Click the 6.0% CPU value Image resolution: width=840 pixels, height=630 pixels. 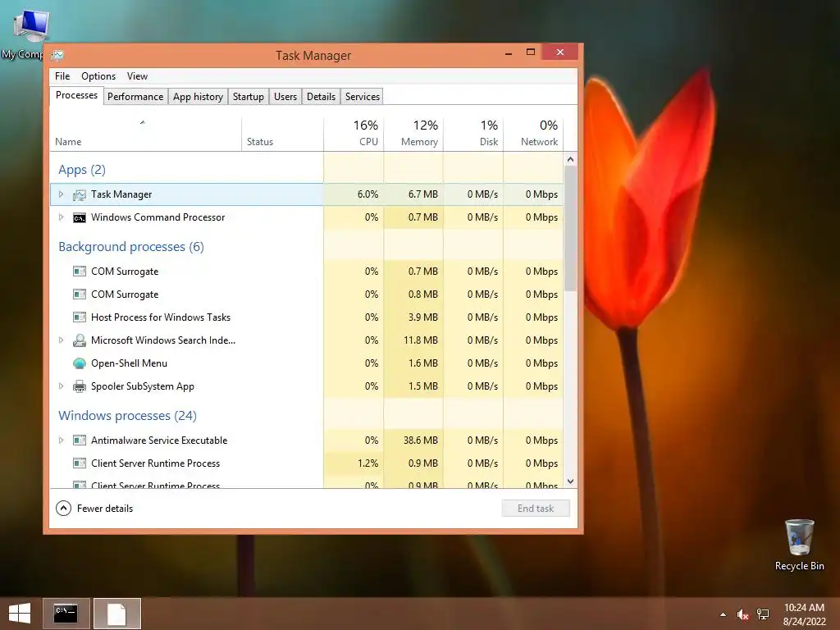tap(368, 194)
